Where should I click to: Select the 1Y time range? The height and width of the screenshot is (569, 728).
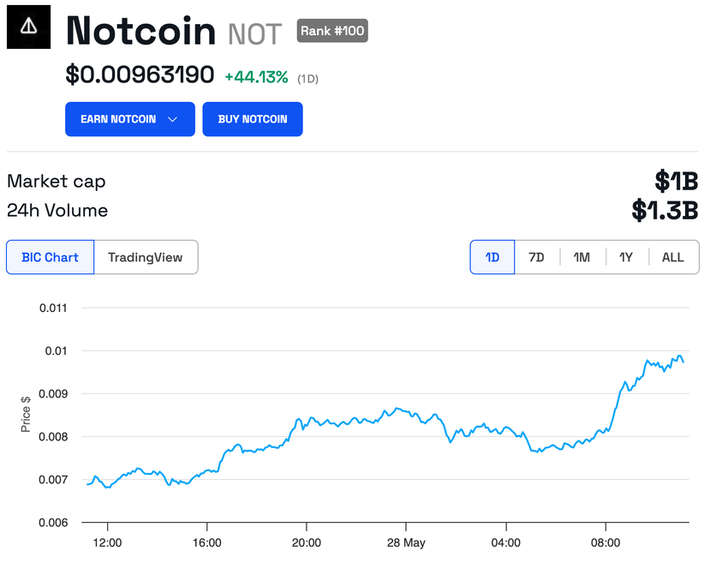[x=626, y=257]
